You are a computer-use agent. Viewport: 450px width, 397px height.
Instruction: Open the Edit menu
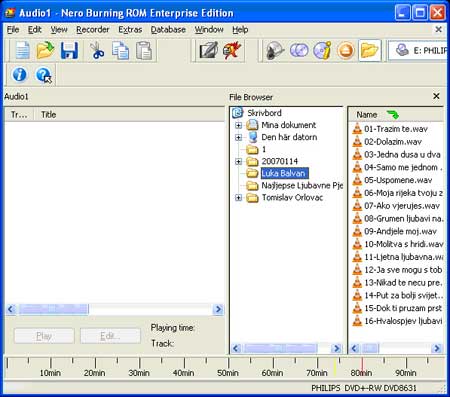34,30
